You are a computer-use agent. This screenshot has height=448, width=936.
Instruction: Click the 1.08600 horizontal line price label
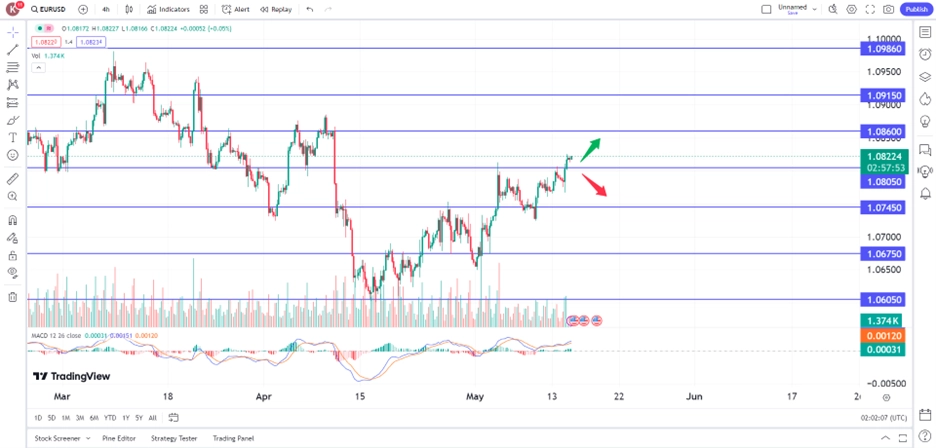coord(882,131)
